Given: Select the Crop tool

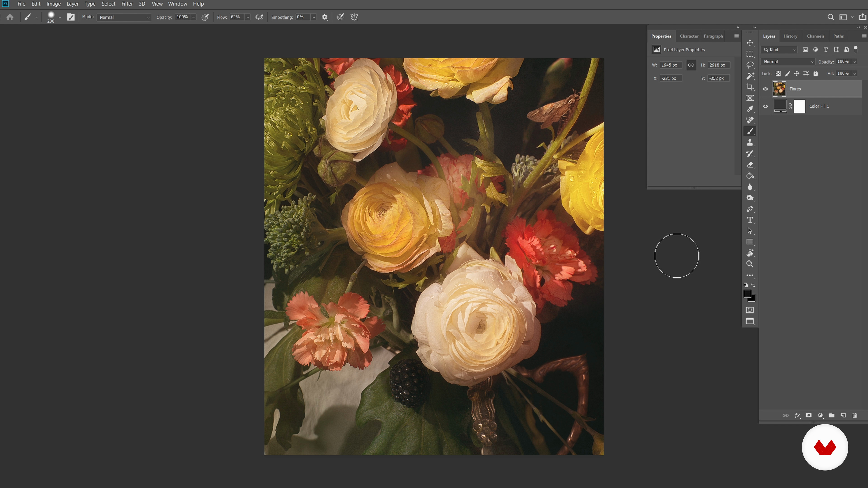Looking at the screenshot, I should click(750, 87).
